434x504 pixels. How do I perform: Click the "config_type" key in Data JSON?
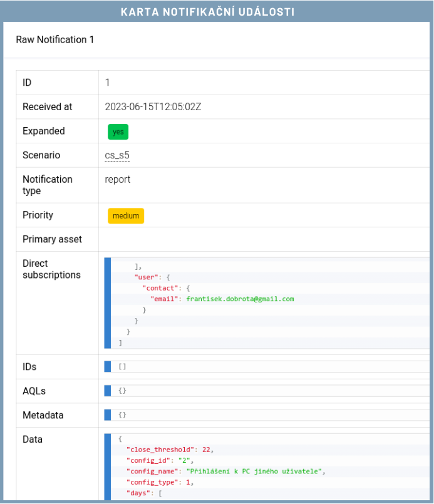tap(153, 482)
